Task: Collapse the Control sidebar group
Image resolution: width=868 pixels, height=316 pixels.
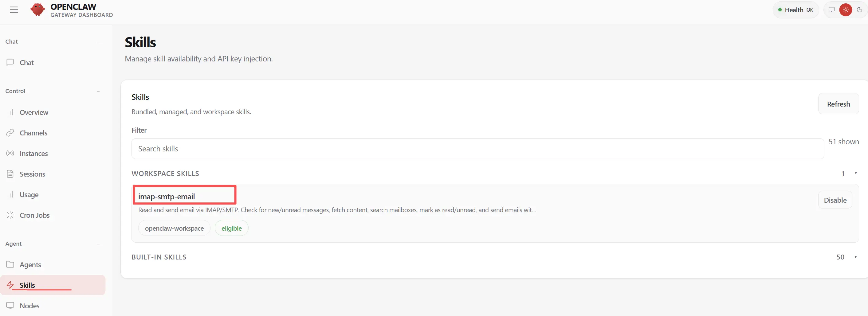Action: click(98, 91)
